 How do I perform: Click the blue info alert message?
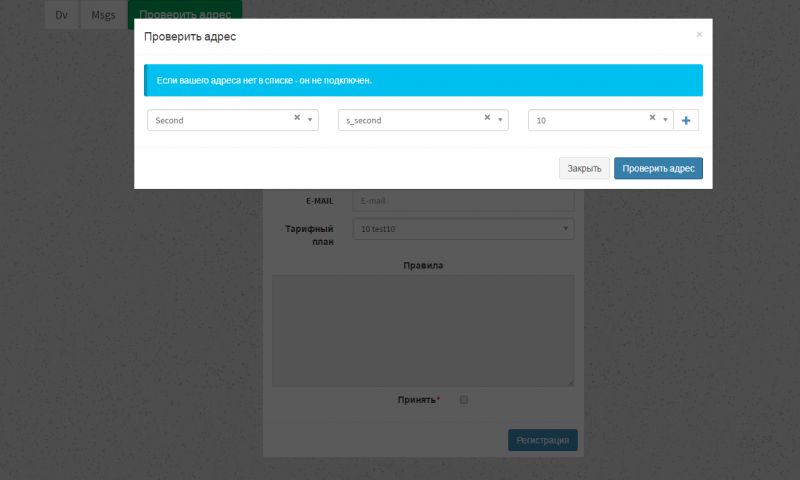[423, 80]
